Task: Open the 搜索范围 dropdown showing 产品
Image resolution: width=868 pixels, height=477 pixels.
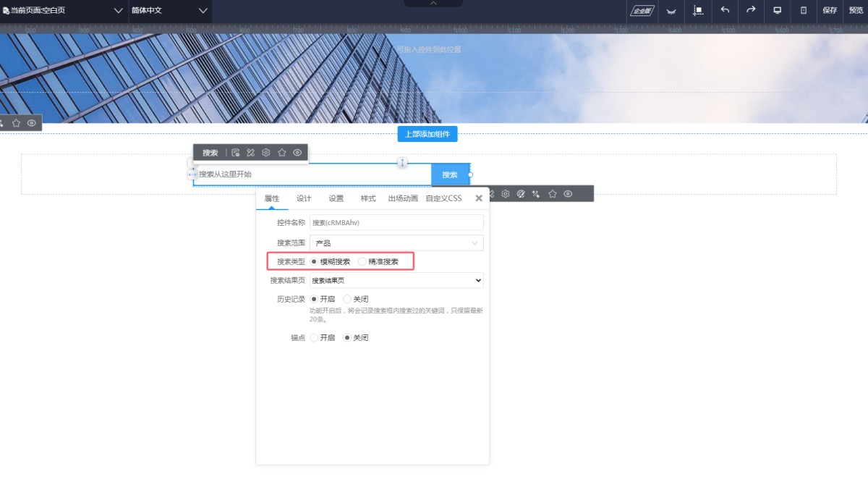Action: coord(396,243)
